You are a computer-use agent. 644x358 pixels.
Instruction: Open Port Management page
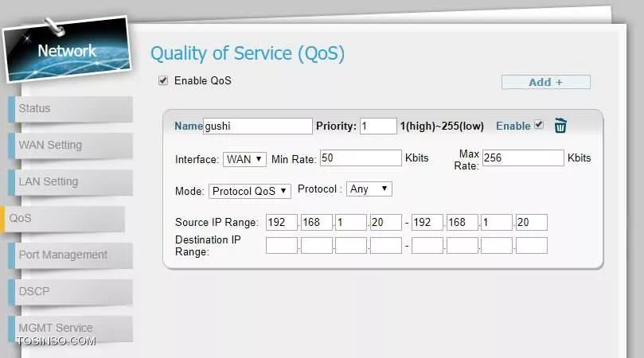click(70, 255)
